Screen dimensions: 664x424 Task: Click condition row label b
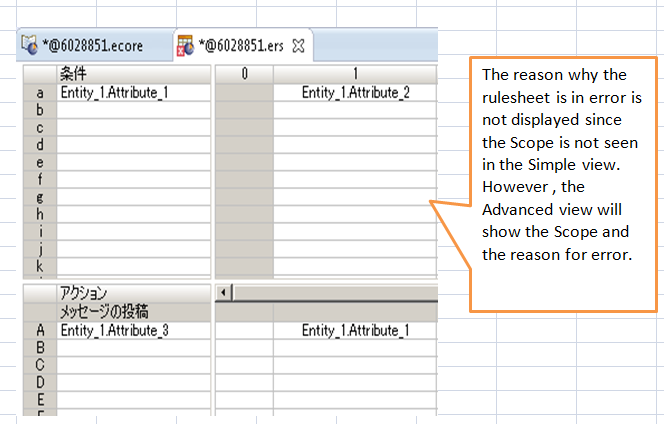click(x=40, y=110)
